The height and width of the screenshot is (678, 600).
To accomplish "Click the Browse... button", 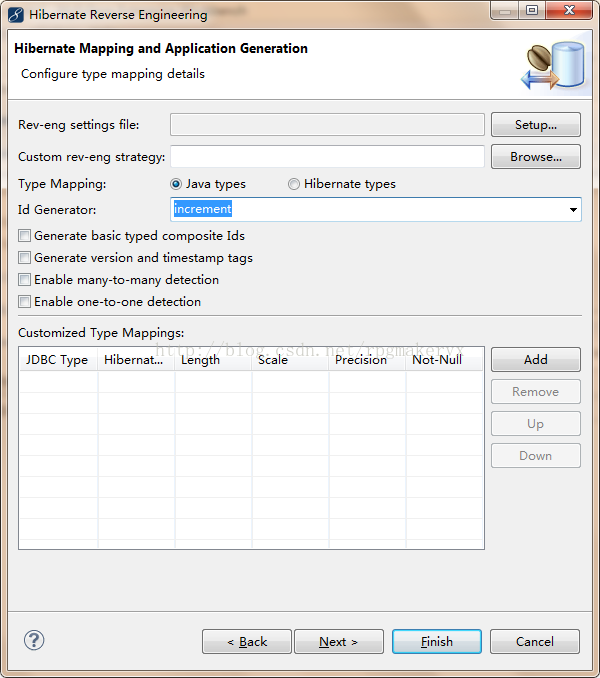I will 536,157.
